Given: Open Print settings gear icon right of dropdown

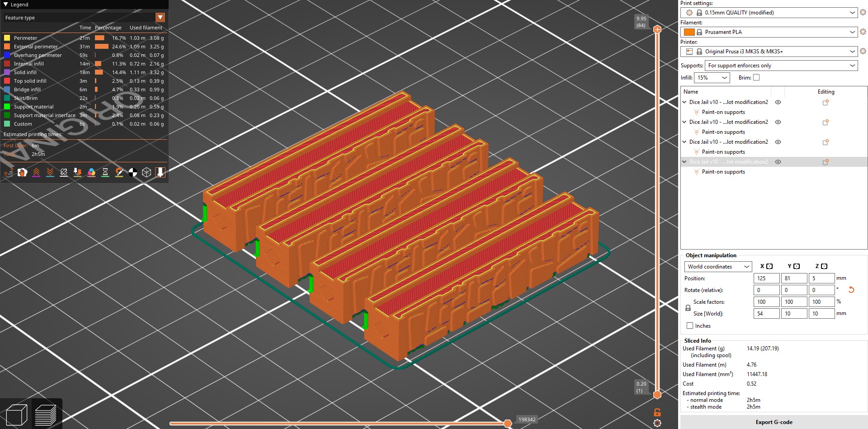Looking at the screenshot, I should tap(863, 13).
